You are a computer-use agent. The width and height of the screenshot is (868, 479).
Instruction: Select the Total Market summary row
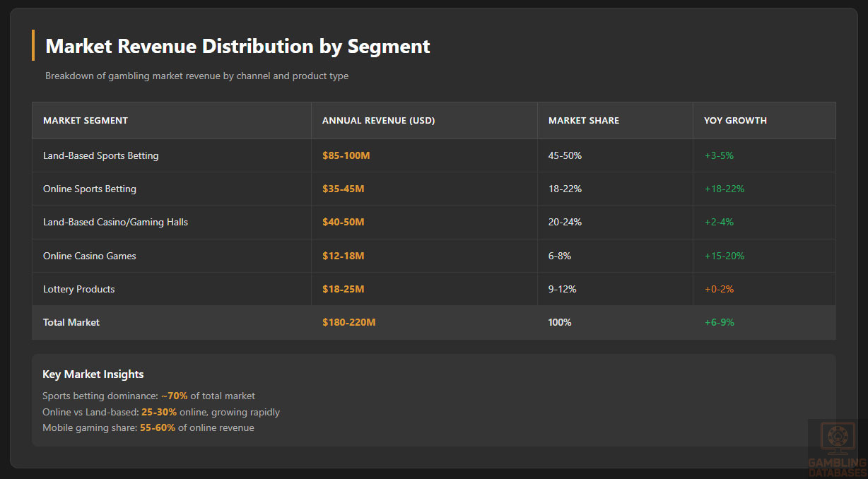click(x=71, y=322)
